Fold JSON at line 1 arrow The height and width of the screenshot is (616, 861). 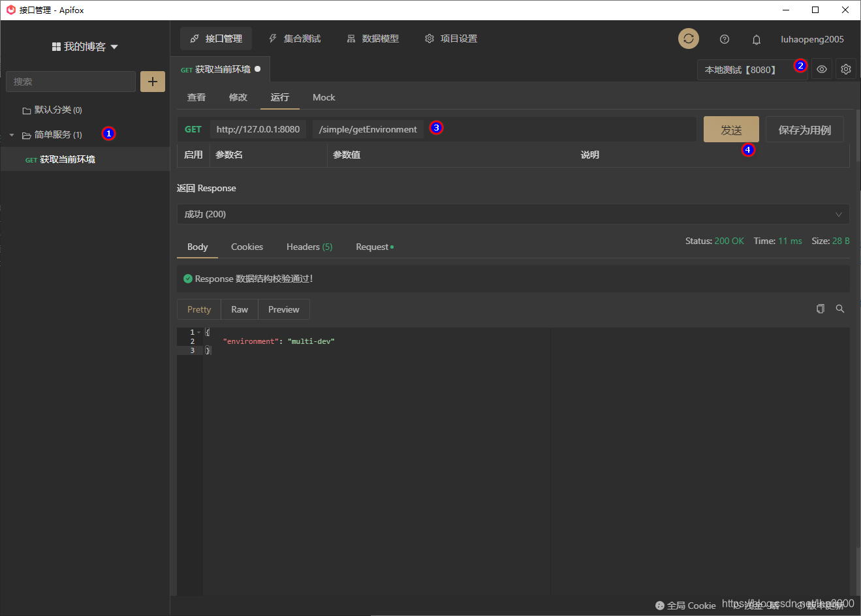(199, 332)
